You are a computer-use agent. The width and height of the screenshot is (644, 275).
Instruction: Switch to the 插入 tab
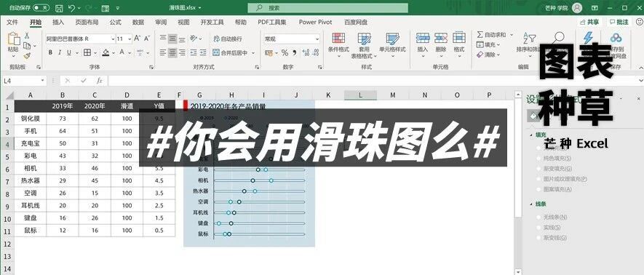coord(58,22)
